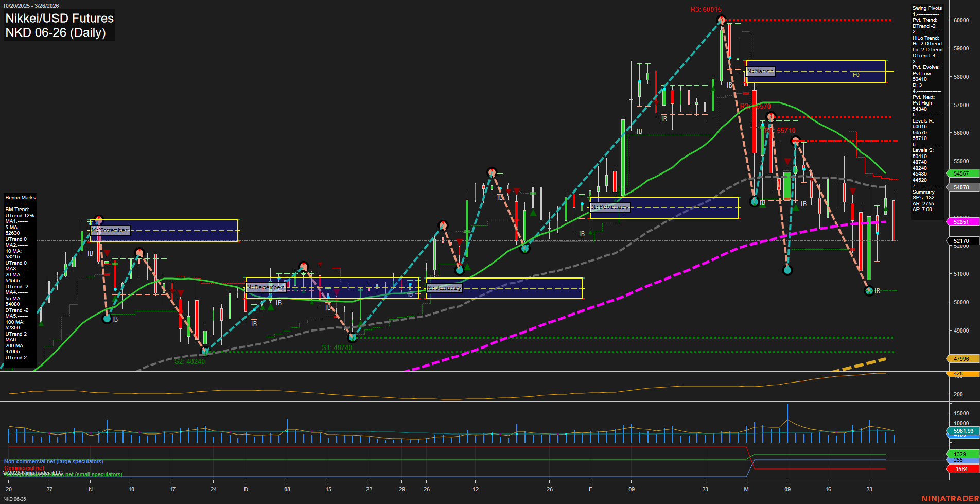Viewport: 980px width, 504px height.
Task: Click the S1: 48740 support label
Action: 337,347
